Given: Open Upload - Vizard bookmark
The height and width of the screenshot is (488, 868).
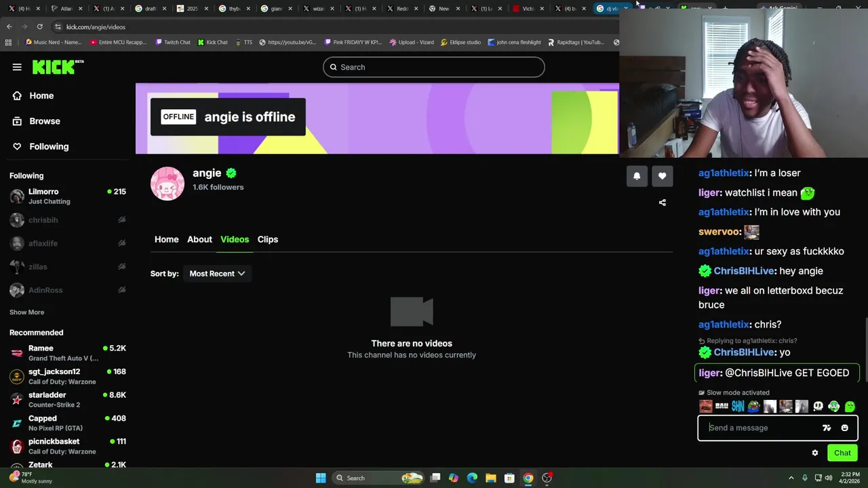Looking at the screenshot, I should click(x=412, y=42).
